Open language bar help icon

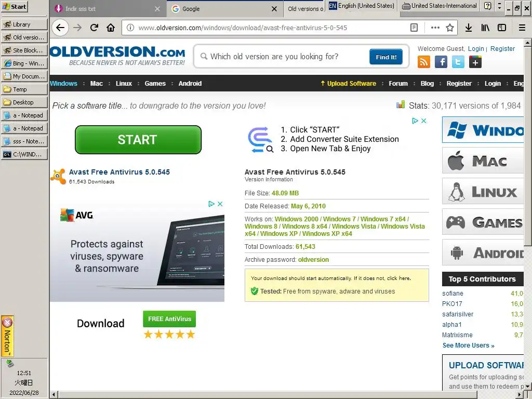point(487,6)
